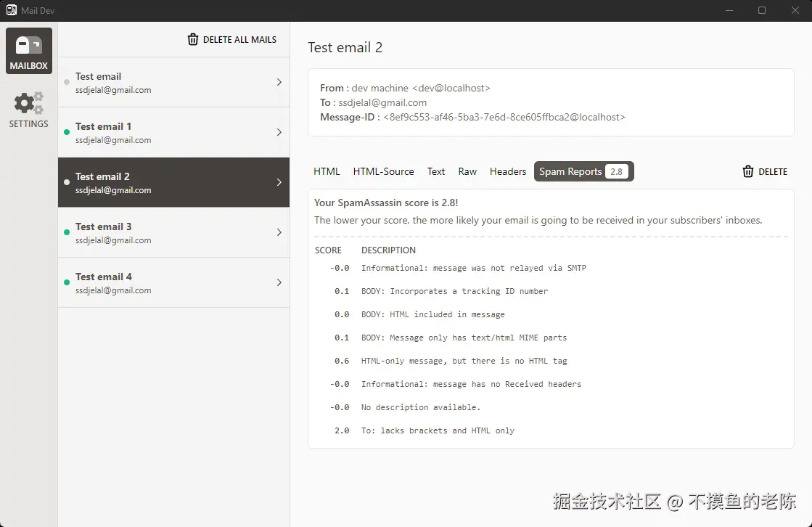The image size is (812, 527).
Task: Click the From dev machine sender line
Action: 405,88
